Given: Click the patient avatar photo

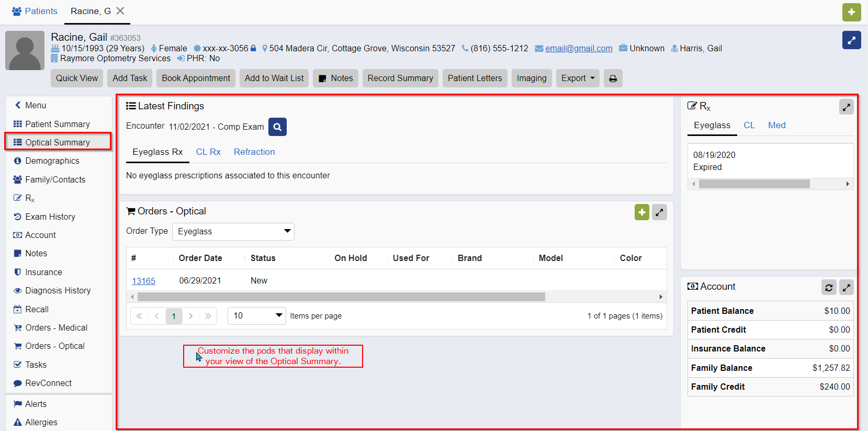Looking at the screenshot, I should click(x=25, y=50).
